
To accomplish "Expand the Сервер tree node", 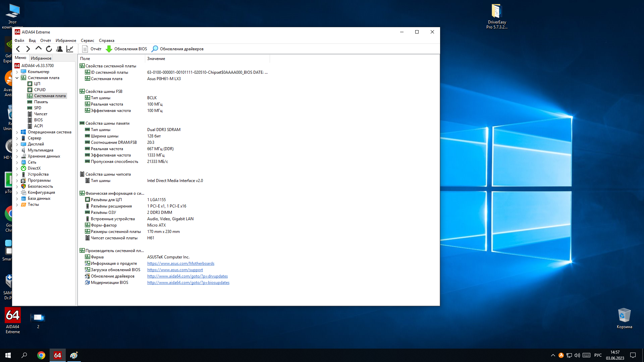I will [17, 138].
